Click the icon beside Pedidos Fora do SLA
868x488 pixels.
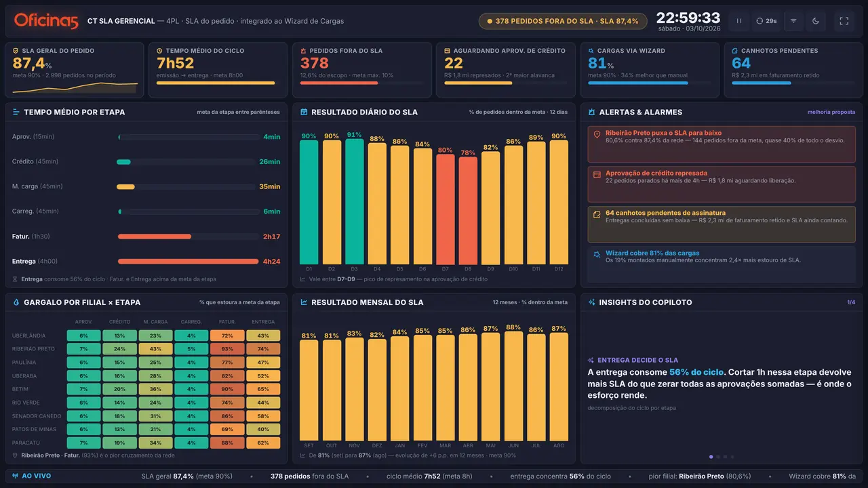(303, 51)
